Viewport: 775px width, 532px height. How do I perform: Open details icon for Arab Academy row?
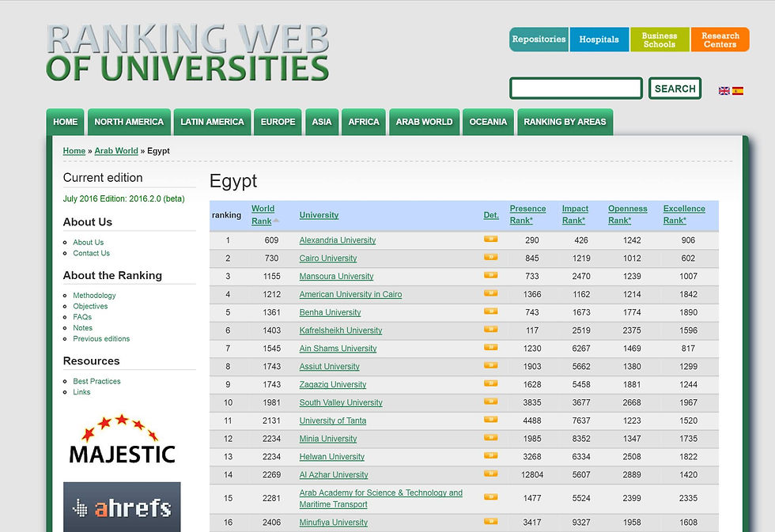[x=490, y=497]
